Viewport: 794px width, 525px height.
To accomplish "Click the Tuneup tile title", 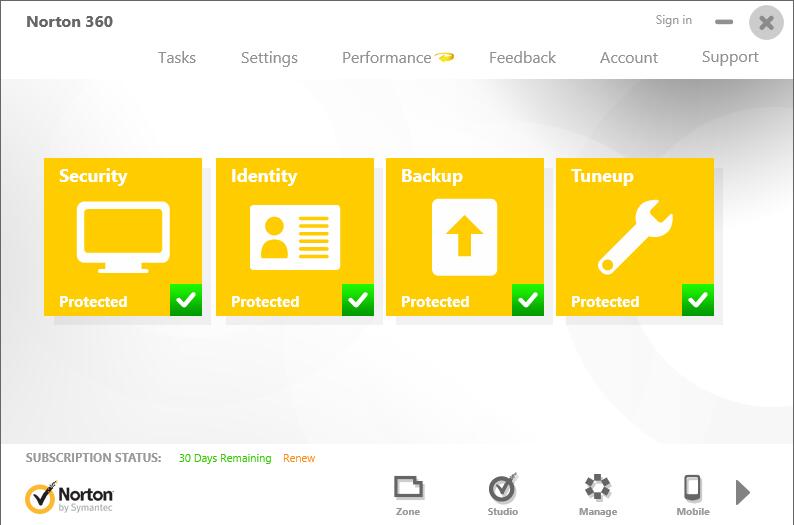I will point(603,176).
